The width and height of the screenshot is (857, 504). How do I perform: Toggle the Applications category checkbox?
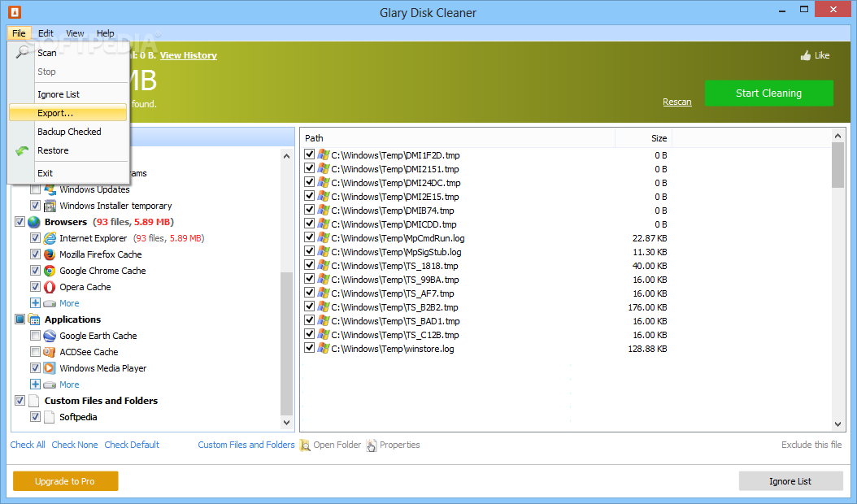(20, 319)
